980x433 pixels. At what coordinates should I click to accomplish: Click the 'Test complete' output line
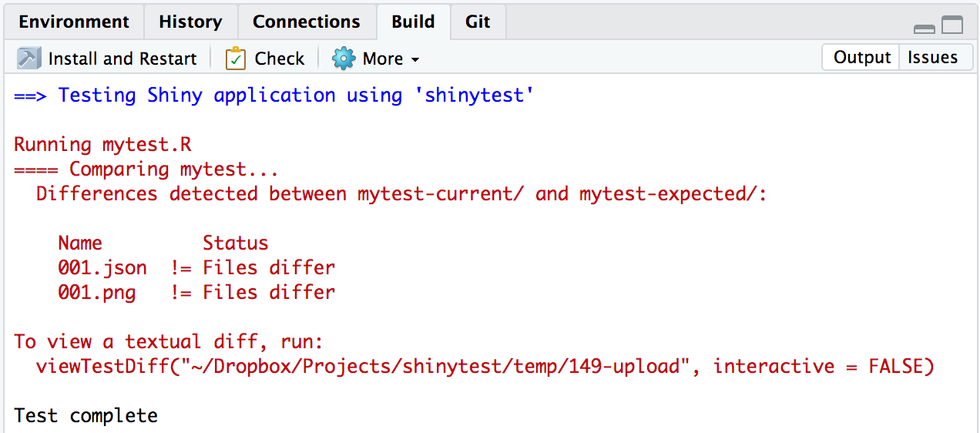pos(86,415)
